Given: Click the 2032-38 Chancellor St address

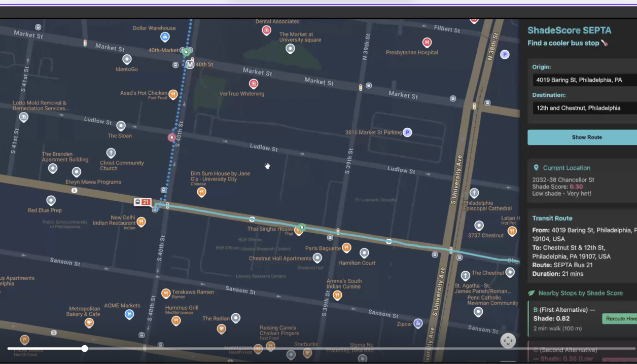Looking at the screenshot, I should click(563, 180).
